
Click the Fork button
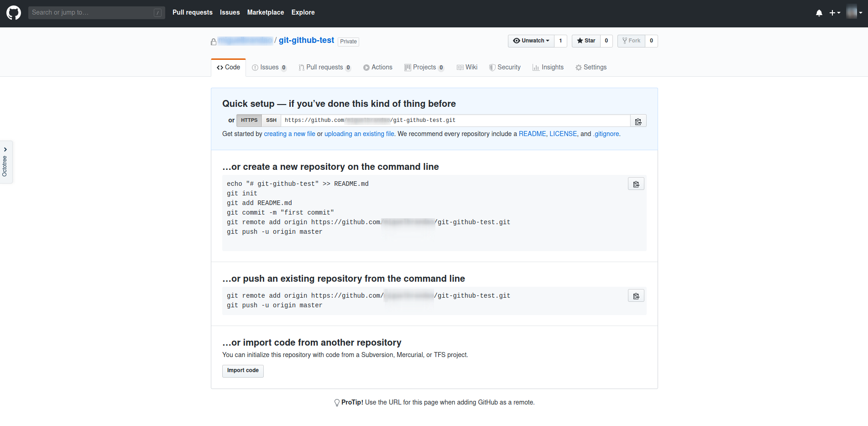point(631,41)
